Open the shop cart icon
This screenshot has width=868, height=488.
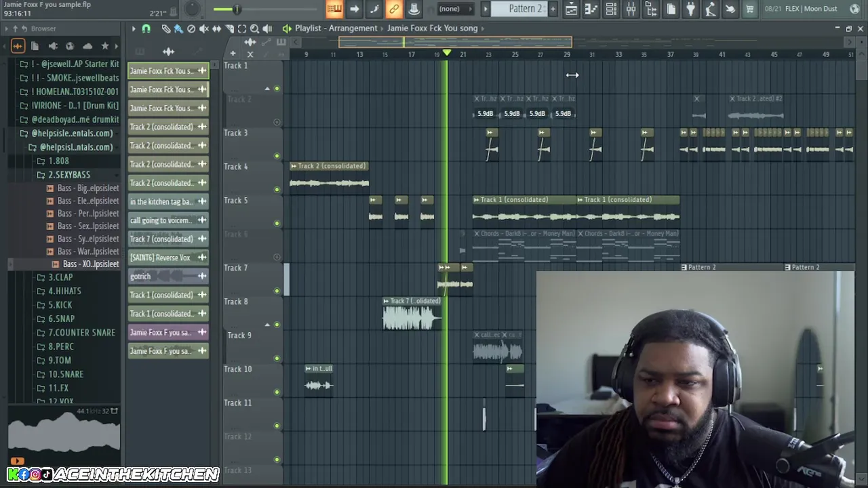749,9
